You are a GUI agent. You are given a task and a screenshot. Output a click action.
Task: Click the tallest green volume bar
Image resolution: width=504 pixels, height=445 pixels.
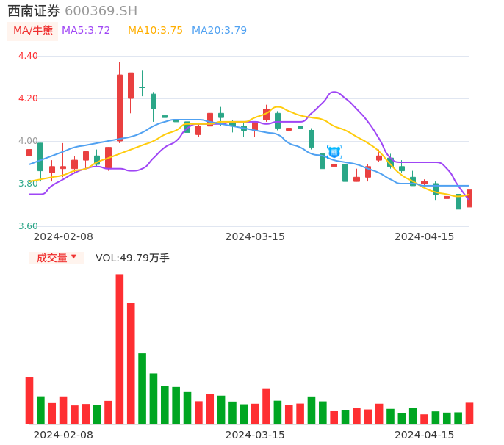142,388
